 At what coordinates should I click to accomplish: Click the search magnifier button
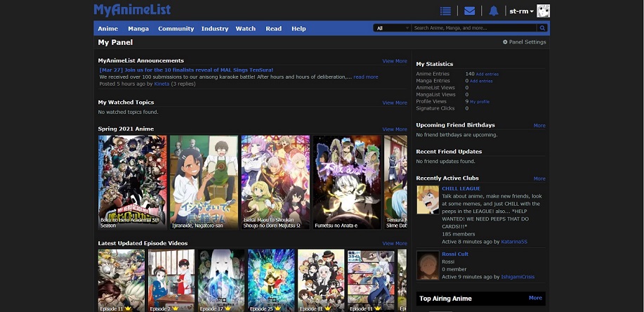(x=543, y=28)
